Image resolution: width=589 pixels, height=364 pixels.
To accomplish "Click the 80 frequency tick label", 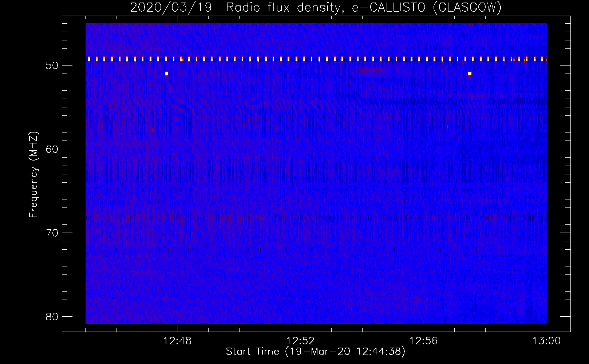I will [52, 317].
